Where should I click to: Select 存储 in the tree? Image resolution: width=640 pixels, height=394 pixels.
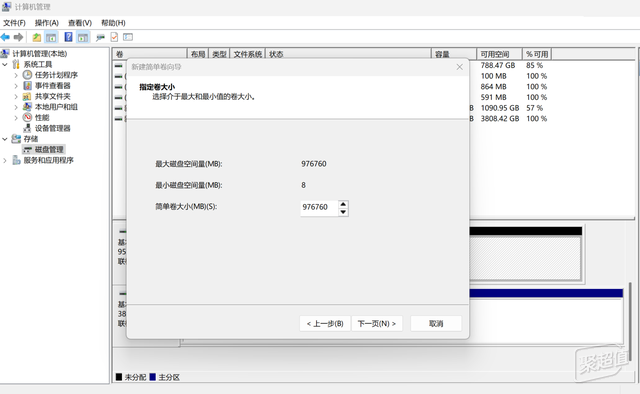pyautogui.click(x=31, y=138)
